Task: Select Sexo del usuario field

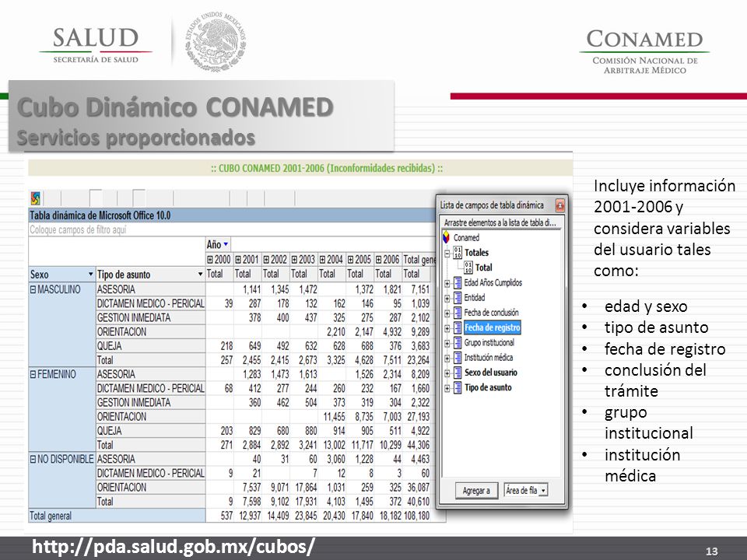Action: pos(491,373)
